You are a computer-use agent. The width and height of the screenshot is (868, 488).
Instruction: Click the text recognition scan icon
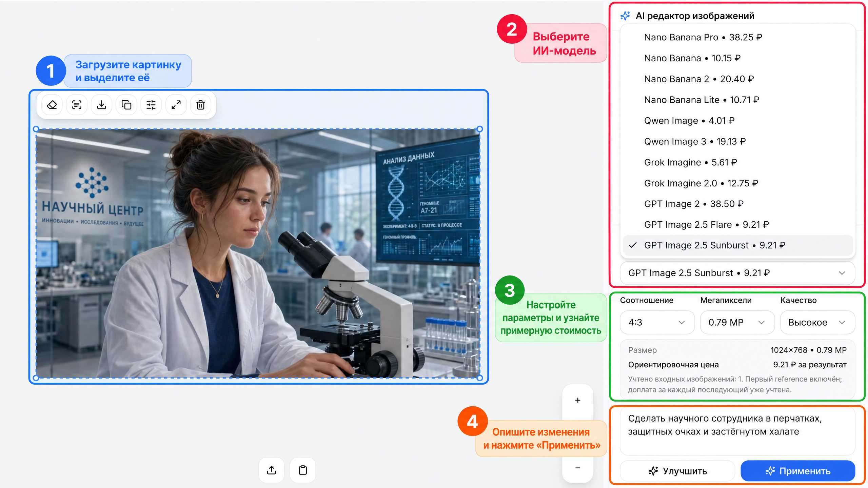coord(77,105)
